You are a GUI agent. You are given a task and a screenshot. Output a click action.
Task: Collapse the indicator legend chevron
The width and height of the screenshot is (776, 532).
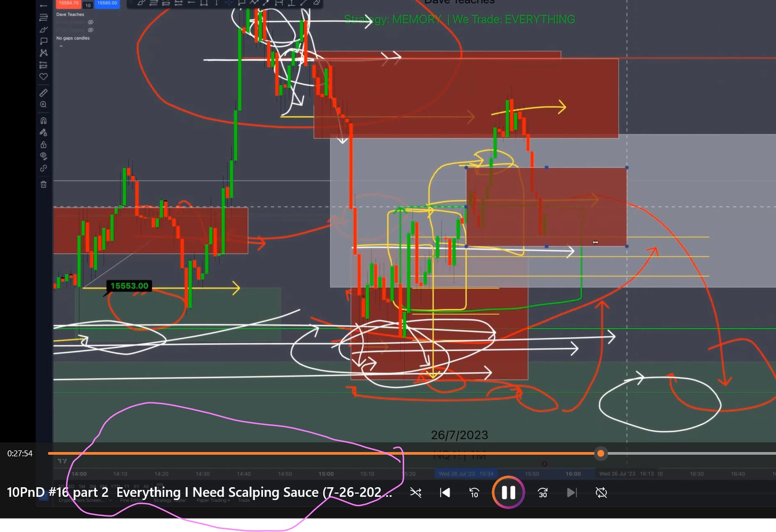(x=61, y=46)
